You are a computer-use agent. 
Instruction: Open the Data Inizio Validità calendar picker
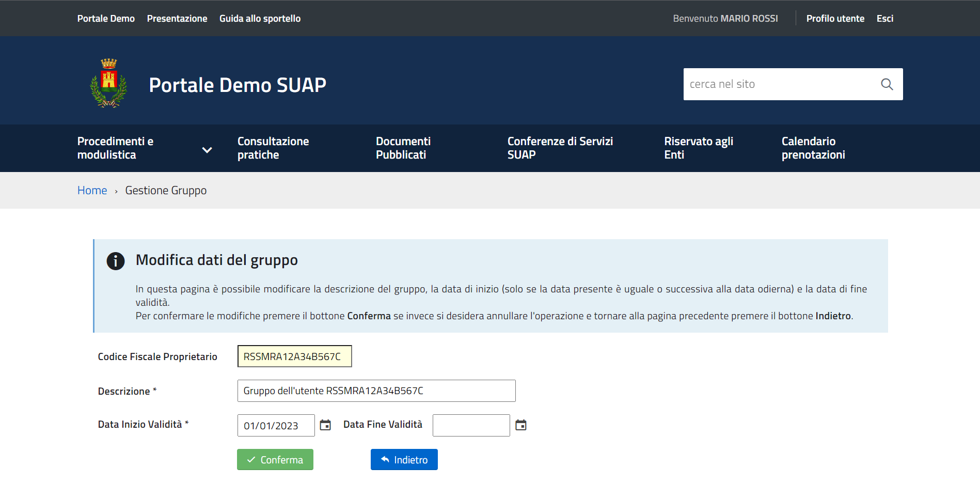325,425
